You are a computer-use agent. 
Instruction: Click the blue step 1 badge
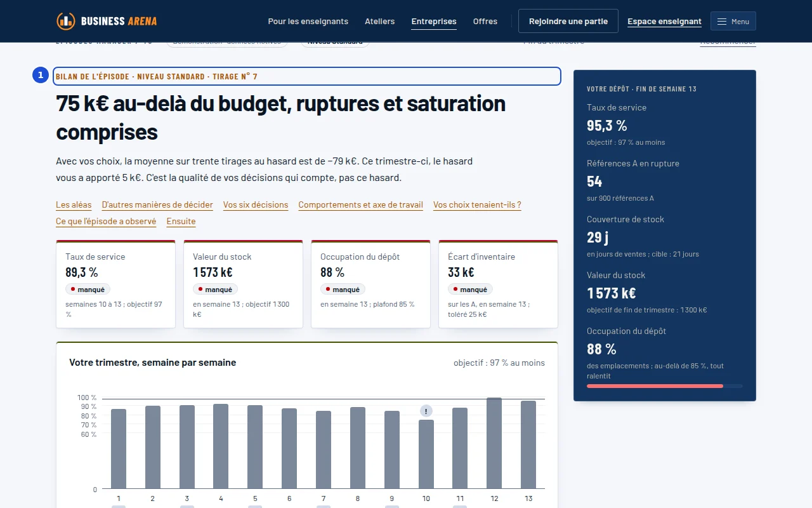click(41, 76)
